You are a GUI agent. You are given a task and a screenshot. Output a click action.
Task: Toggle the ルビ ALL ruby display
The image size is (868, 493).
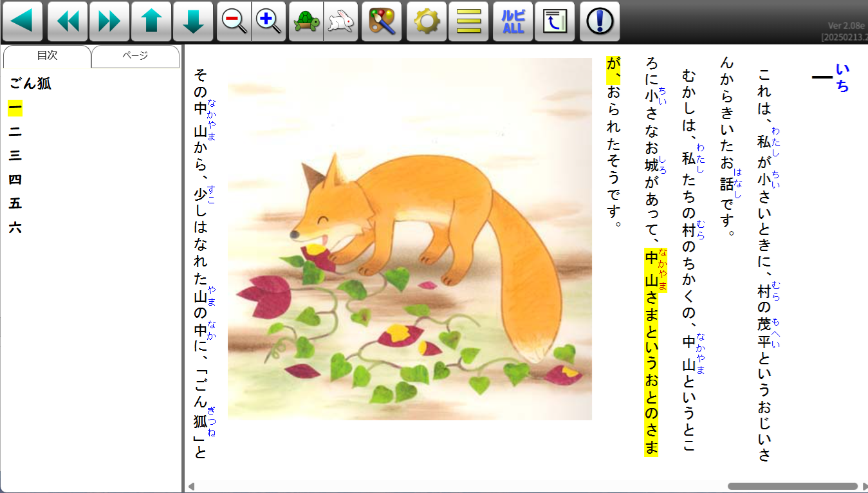coord(513,21)
